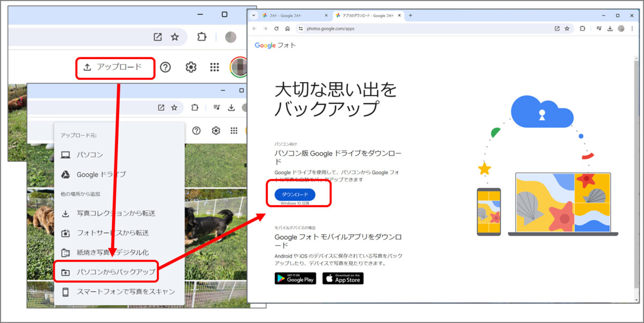644x323 pixels.
Task: Select フォトサービスから転送 menu entry
Action: 119,233
